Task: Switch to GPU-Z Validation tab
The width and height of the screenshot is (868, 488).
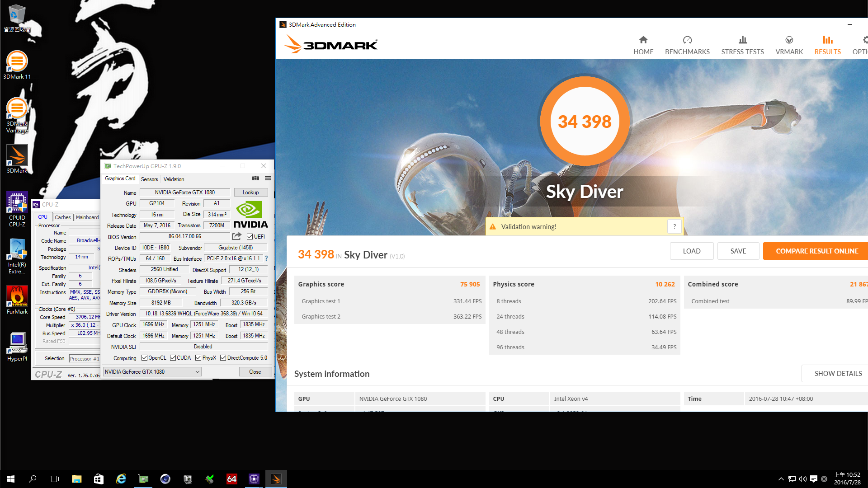Action: [174, 179]
